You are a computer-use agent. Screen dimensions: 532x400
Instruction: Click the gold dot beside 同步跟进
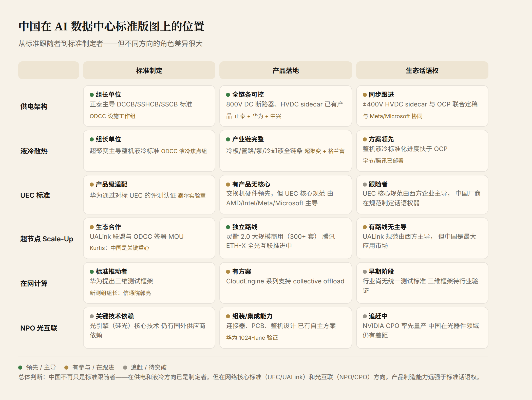coord(365,95)
